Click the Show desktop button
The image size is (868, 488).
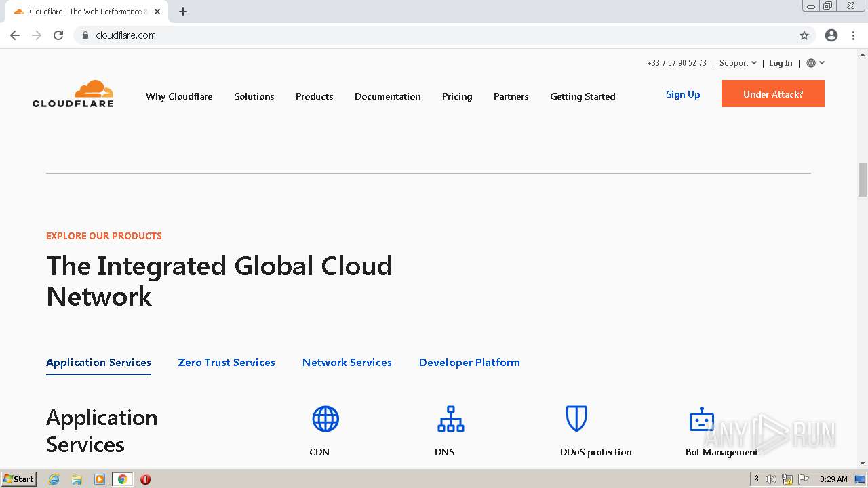coord(861,479)
